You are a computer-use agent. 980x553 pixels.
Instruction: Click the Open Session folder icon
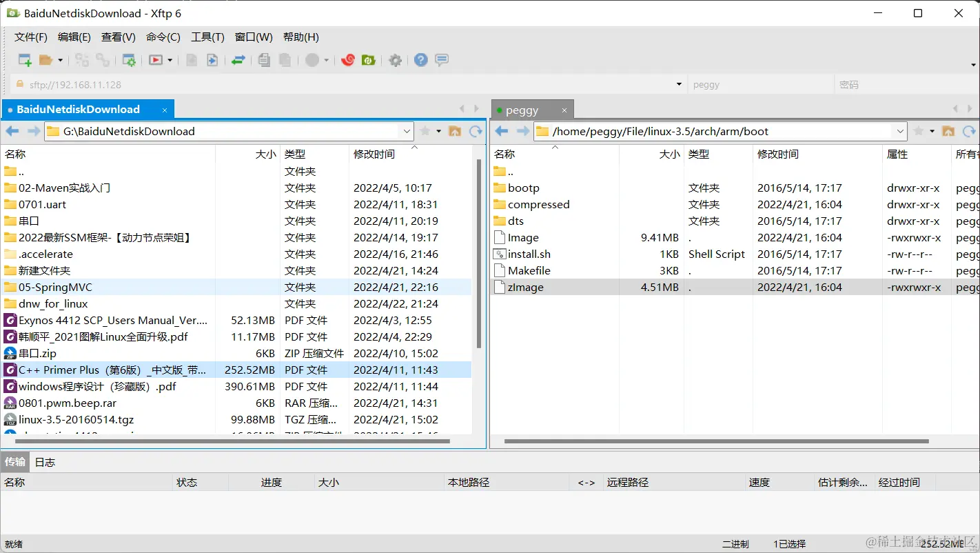click(45, 60)
